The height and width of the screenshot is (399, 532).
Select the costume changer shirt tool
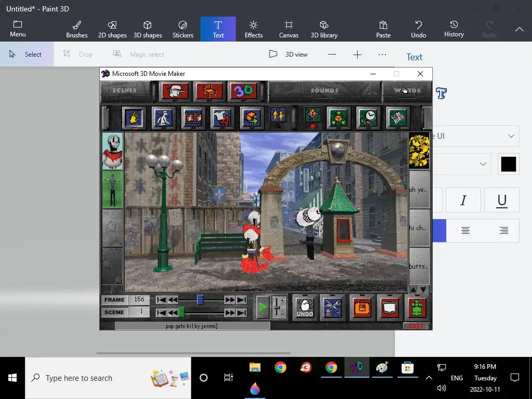coord(222,117)
